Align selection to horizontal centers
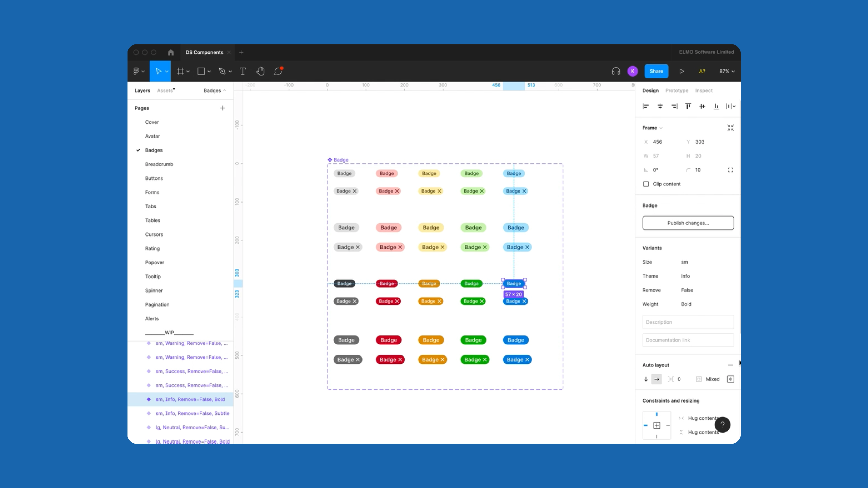Viewport: 868px width, 488px height. tap(660, 106)
